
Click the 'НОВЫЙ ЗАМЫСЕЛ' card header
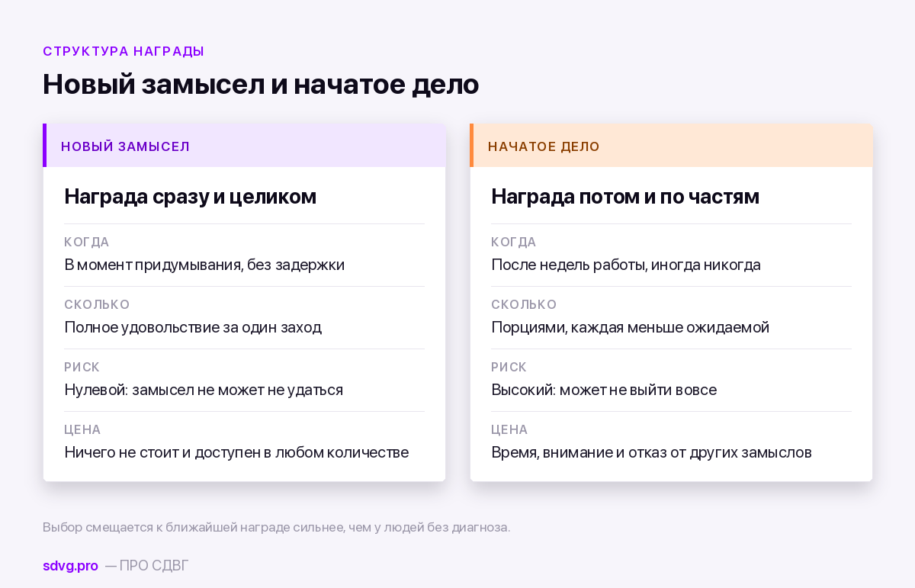click(244, 146)
